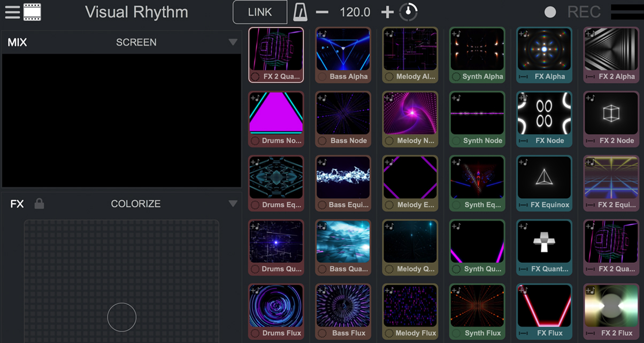Image resolution: width=644 pixels, height=343 pixels.
Task: Increase tempo with the plus button
Action: [387, 11]
